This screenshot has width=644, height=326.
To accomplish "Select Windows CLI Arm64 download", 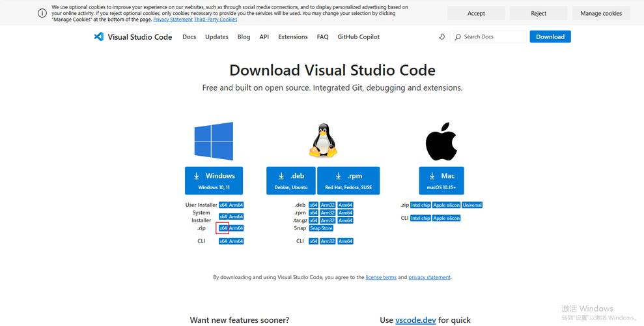I will (236, 241).
